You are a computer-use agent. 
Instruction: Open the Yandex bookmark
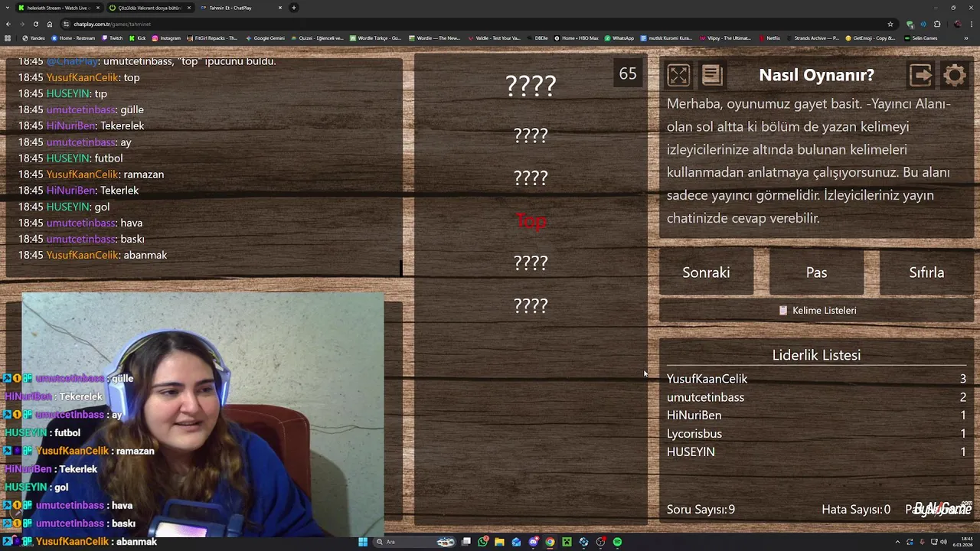click(x=34, y=38)
